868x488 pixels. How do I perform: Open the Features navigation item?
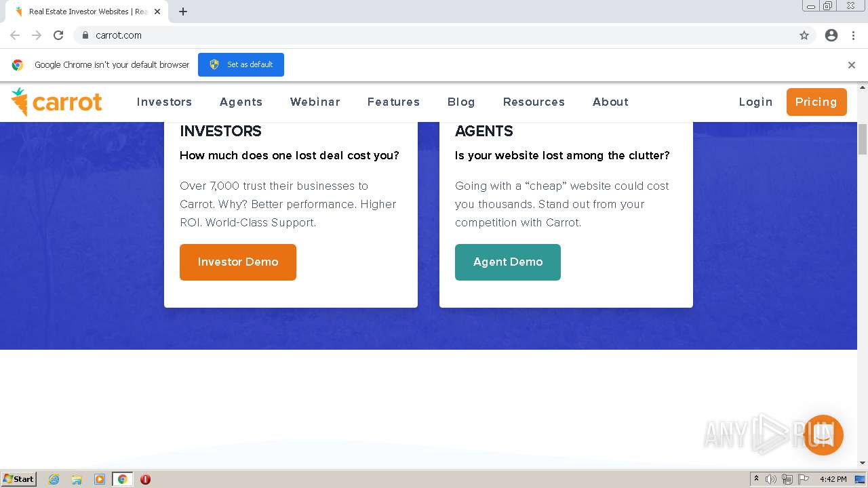pos(393,102)
